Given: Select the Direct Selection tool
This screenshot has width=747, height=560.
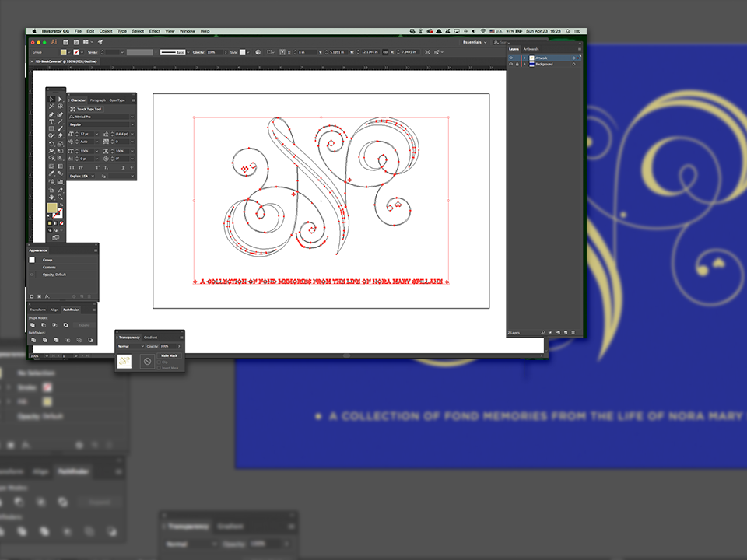Looking at the screenshot, I should pos(60,100).
